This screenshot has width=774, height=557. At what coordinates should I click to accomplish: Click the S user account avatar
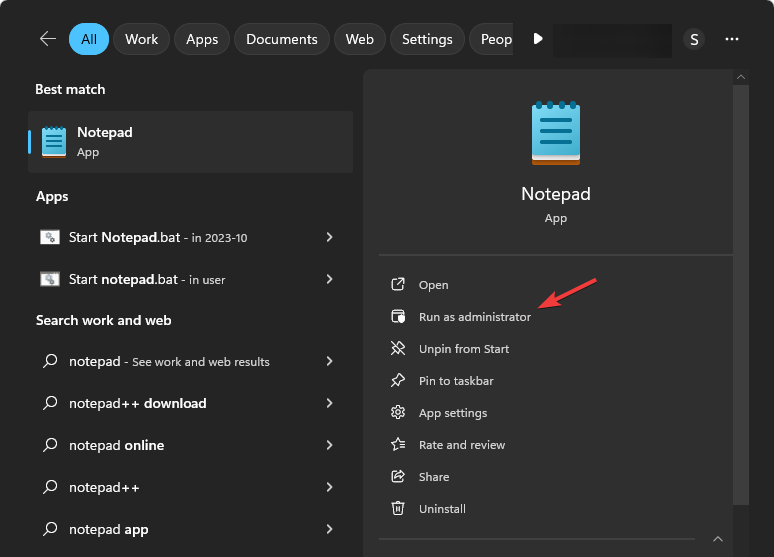[694, 39]
